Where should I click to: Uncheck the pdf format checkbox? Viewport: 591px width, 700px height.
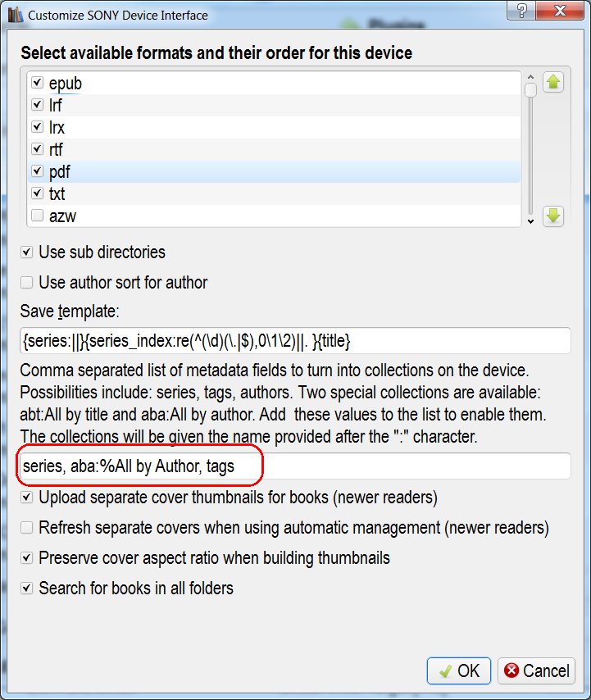[37, 171]
